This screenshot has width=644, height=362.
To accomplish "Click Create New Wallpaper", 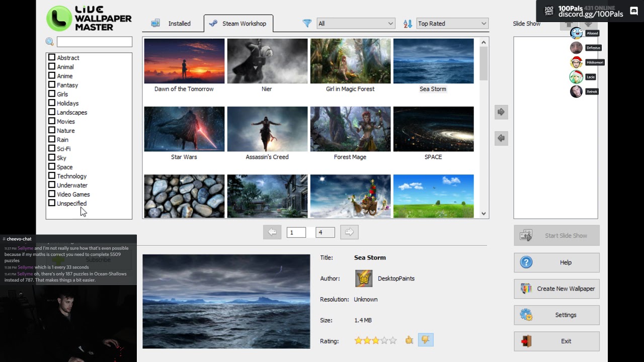I will 556,289.
